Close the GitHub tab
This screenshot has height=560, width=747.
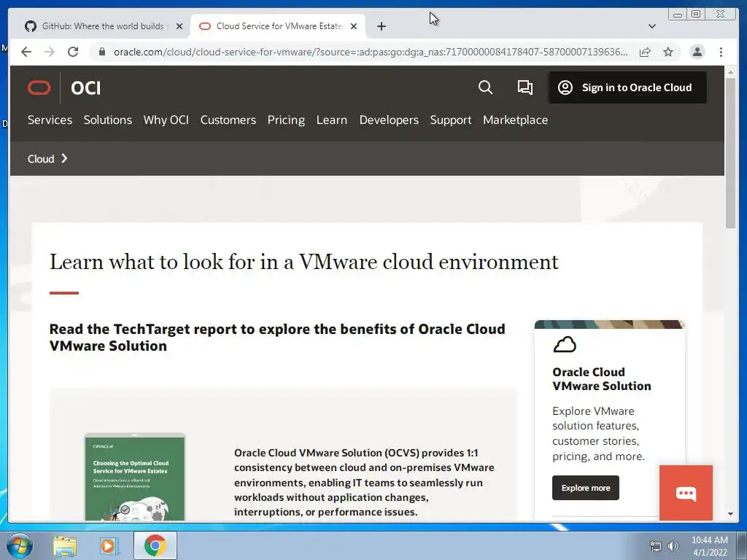(x=179, y=27)
